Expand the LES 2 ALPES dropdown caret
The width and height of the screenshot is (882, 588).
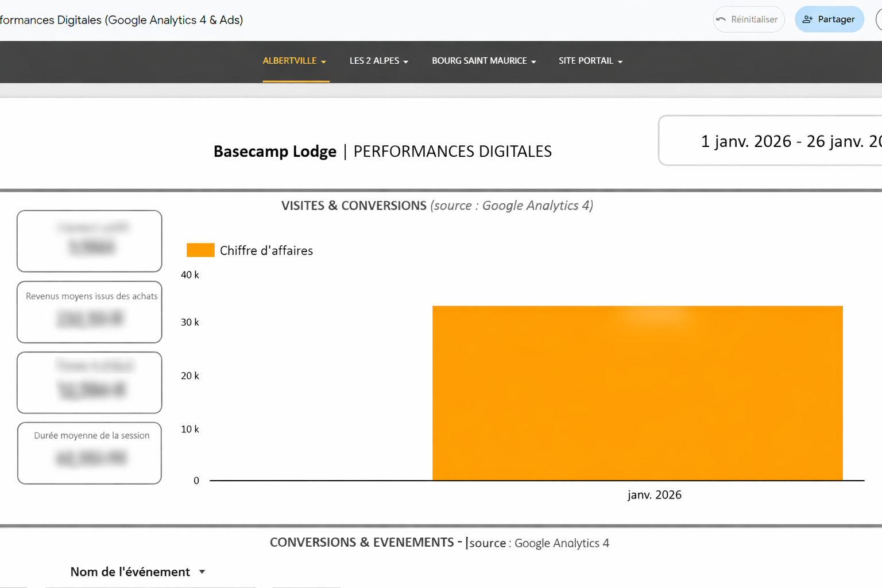pos(406,61)
